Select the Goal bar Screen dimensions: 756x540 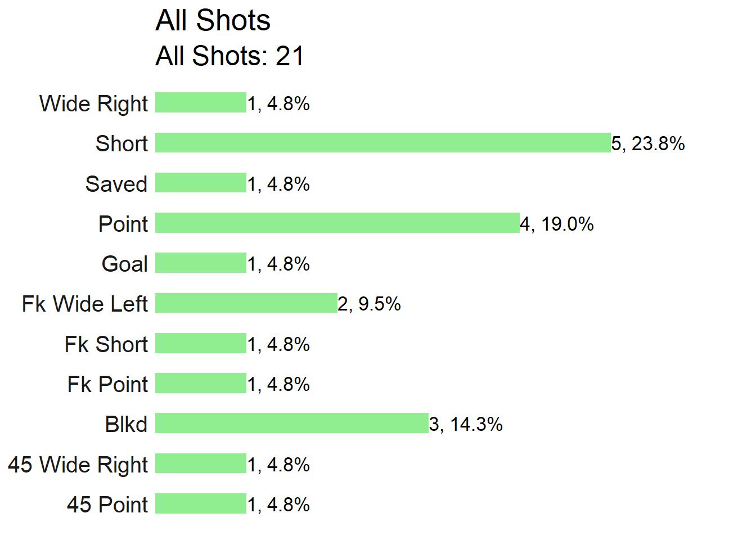click(x=201, y=263)
